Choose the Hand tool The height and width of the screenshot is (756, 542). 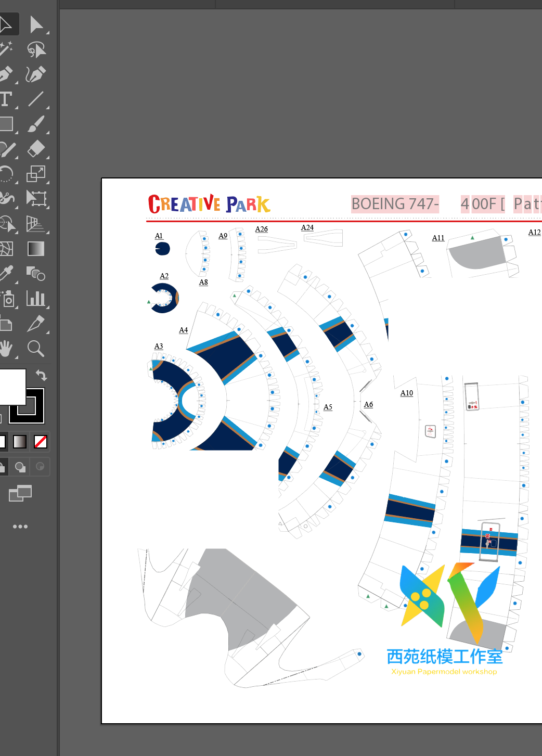pos(6,349)
